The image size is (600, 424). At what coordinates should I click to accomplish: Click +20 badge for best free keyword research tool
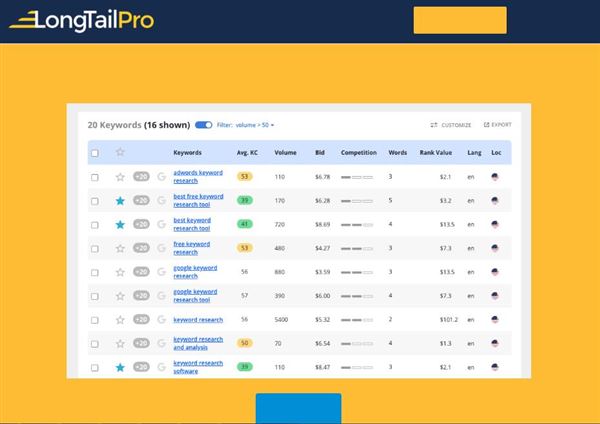coord(141,200)
